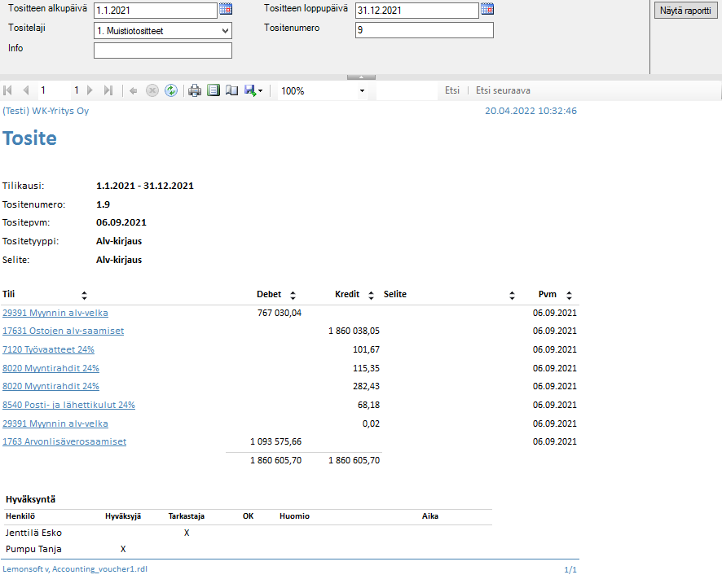Viewport: 722px width, 588px height.
Task: Sort by Tili column arrows
Action: [84, 296]
